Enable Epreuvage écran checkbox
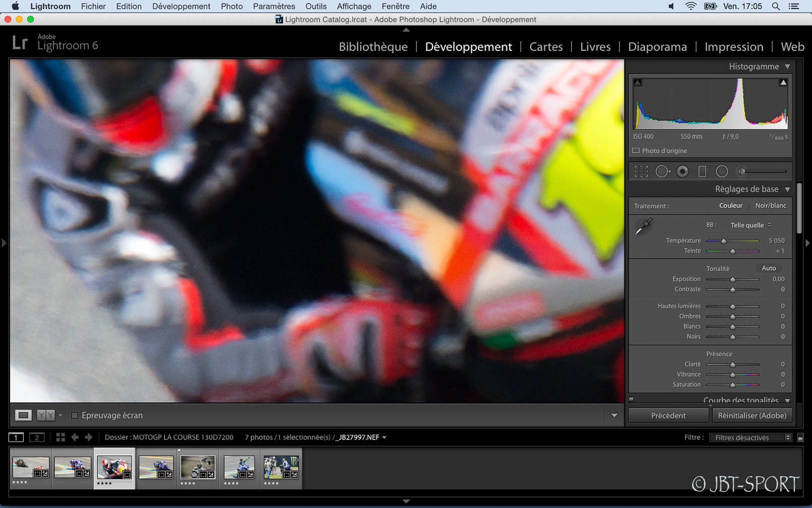 pyautogui.click(x=75, y=415)
